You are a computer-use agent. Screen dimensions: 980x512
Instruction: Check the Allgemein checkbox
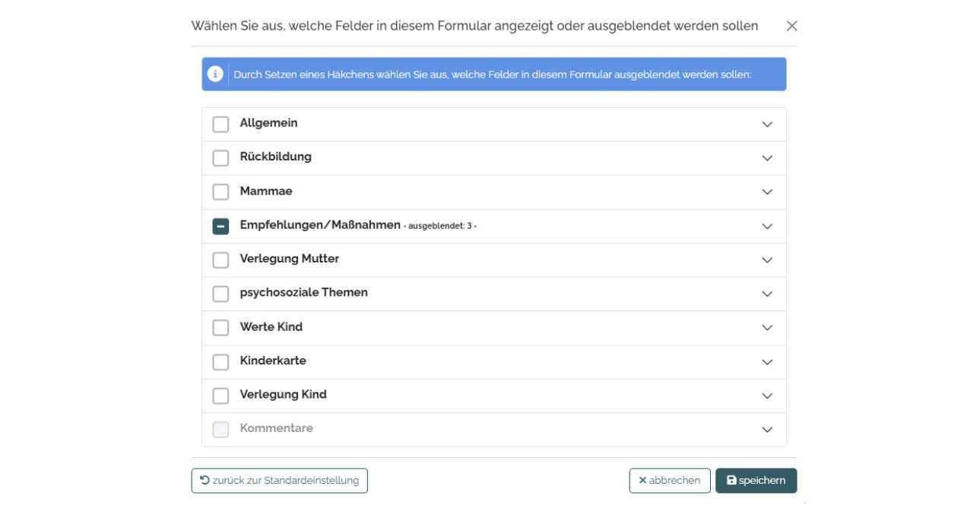click(220, 124)
